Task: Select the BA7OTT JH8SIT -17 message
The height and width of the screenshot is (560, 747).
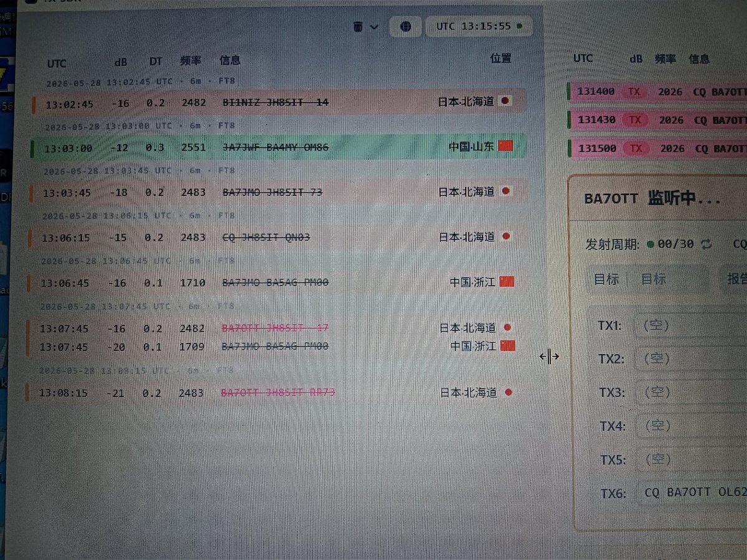Action: click(x=275, y=328)
